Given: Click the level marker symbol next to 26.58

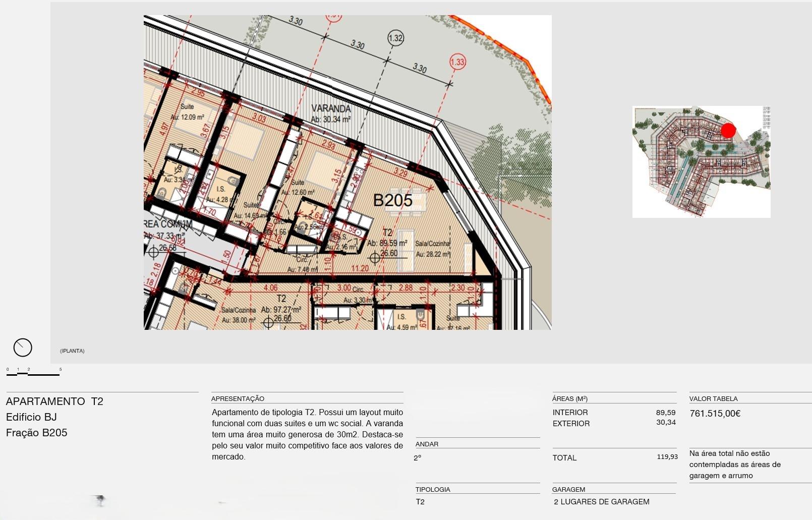Looking at the screenshot, I should tap(154, 252).
